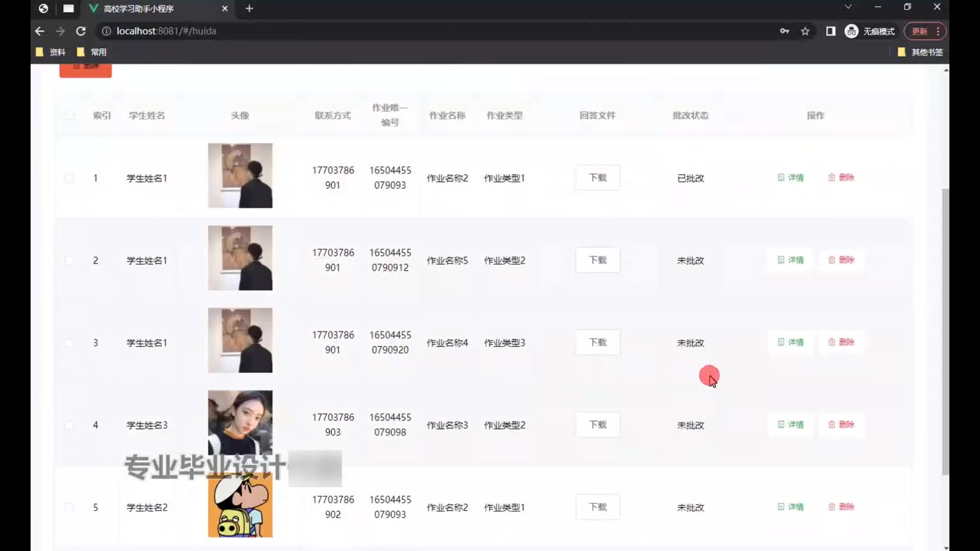Click 下载 button for row 2
The width and height of the screenshot is (980, 551).
click(598, 260)
